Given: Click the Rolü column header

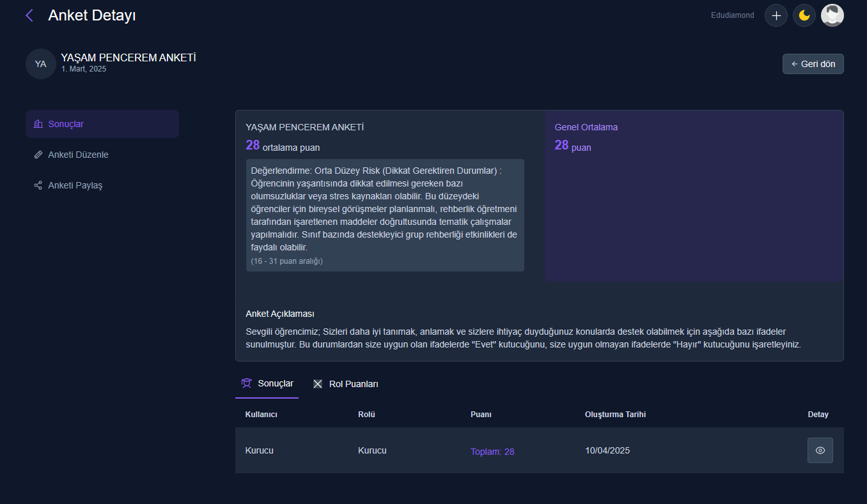Looking at the screenshot, I should pyautogui.click(x=366, y=415).
